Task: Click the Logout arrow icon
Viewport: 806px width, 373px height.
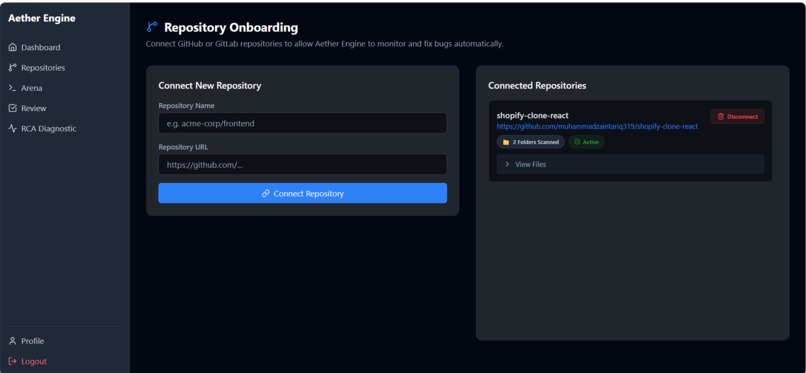Action: (13, 361)
